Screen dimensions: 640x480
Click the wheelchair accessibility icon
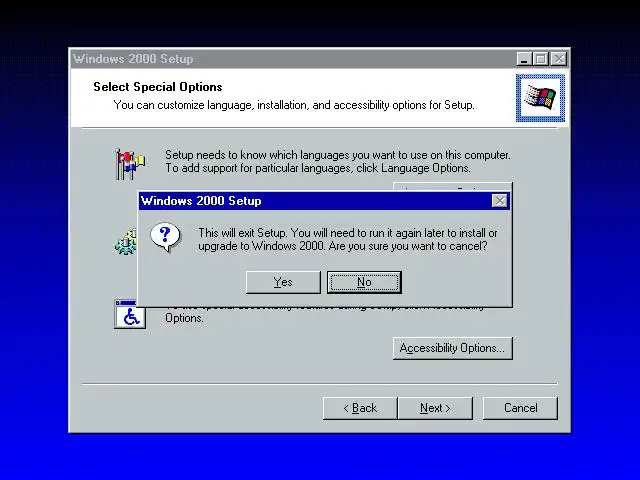(x=130, y=314)
